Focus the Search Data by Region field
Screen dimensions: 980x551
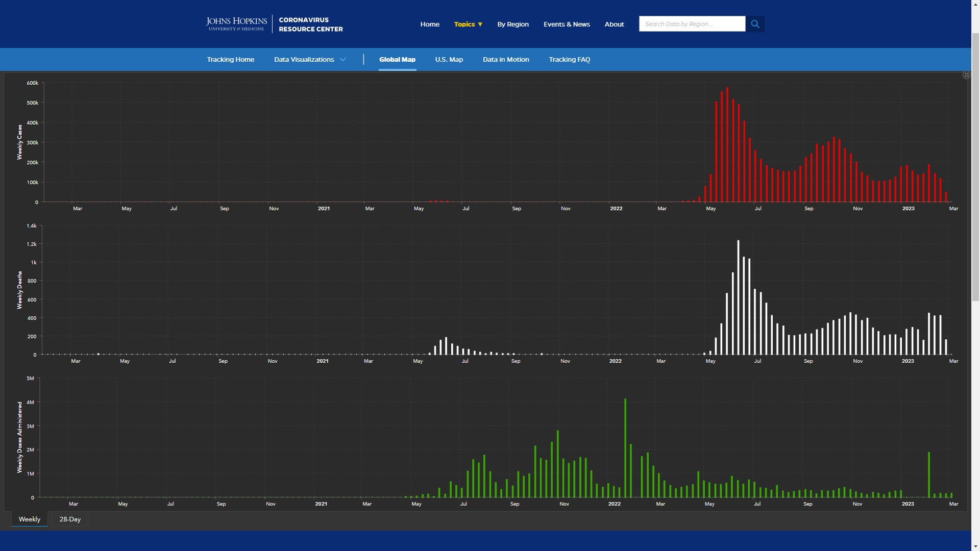[692, 24]
